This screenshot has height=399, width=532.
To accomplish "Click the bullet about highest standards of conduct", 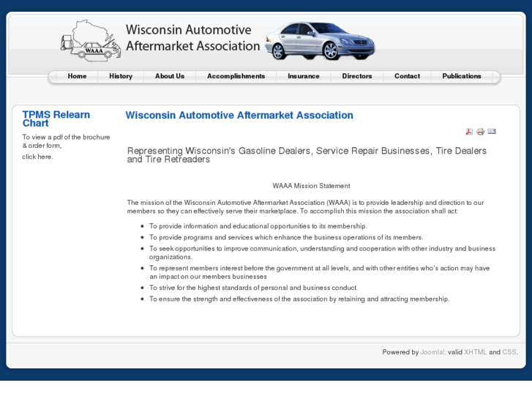I will coord(253,288).
